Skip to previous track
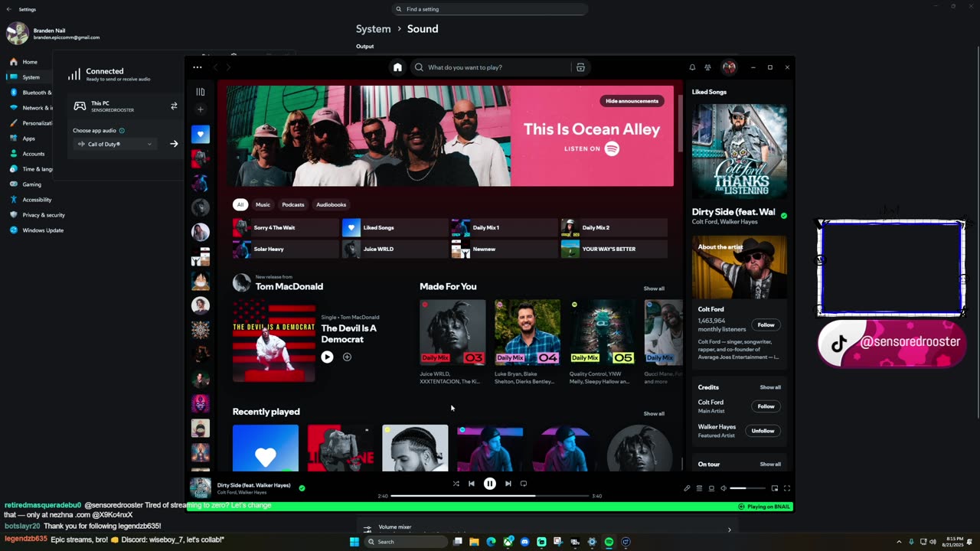Screen dimensions: 980x551 472,484
